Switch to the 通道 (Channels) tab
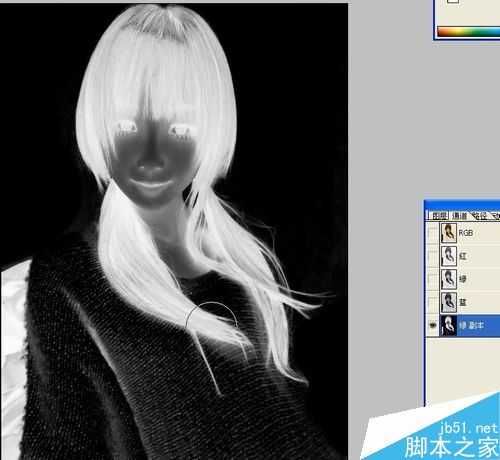 click(x=460, y=216)
